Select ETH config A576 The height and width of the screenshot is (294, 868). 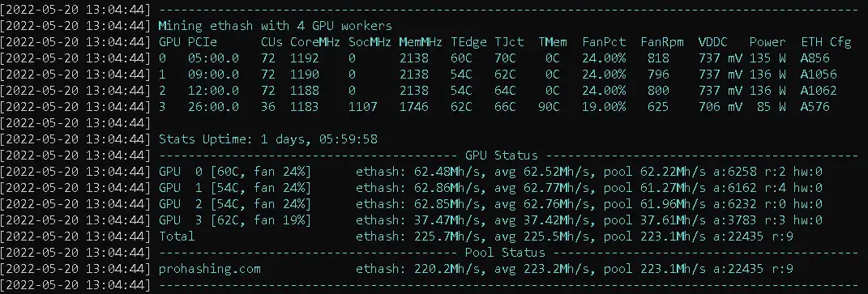[x=815, y=106]
